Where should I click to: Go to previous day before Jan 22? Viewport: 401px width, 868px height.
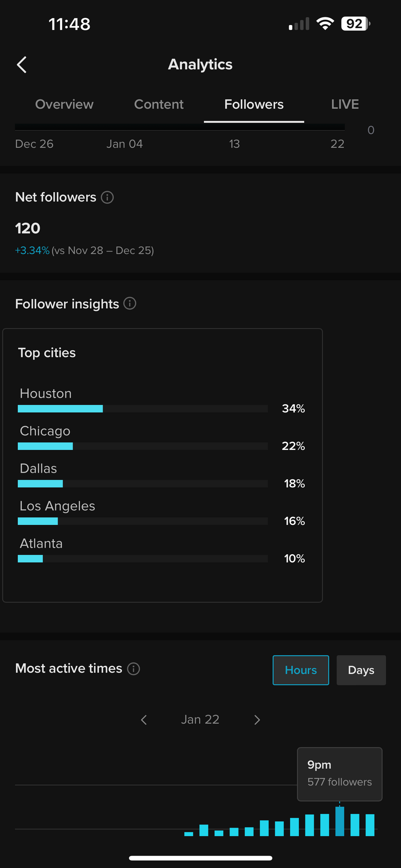point(144,719)
